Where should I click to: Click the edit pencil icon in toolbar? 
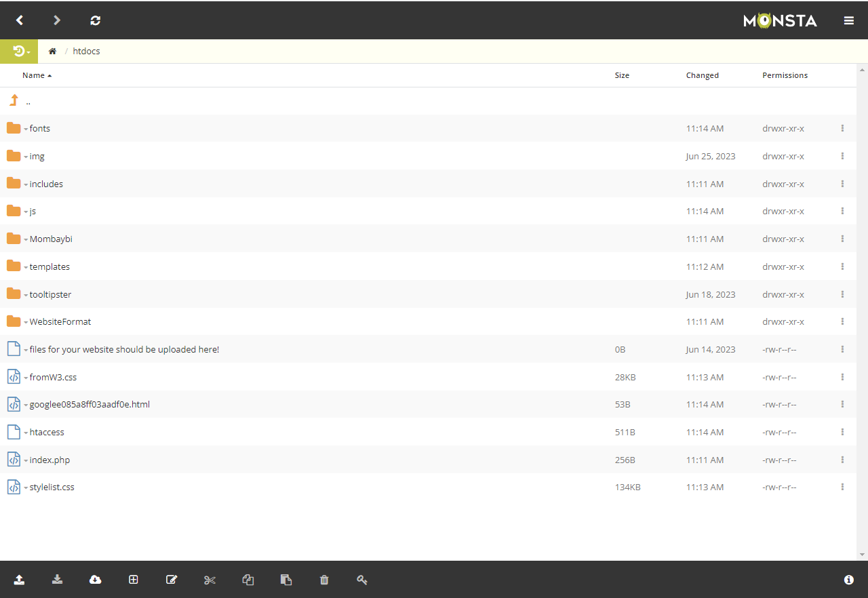[x=172, y=580]
